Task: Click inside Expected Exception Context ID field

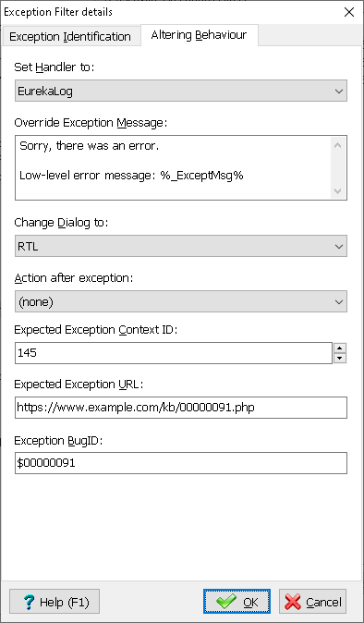Action: coord(174,353)
